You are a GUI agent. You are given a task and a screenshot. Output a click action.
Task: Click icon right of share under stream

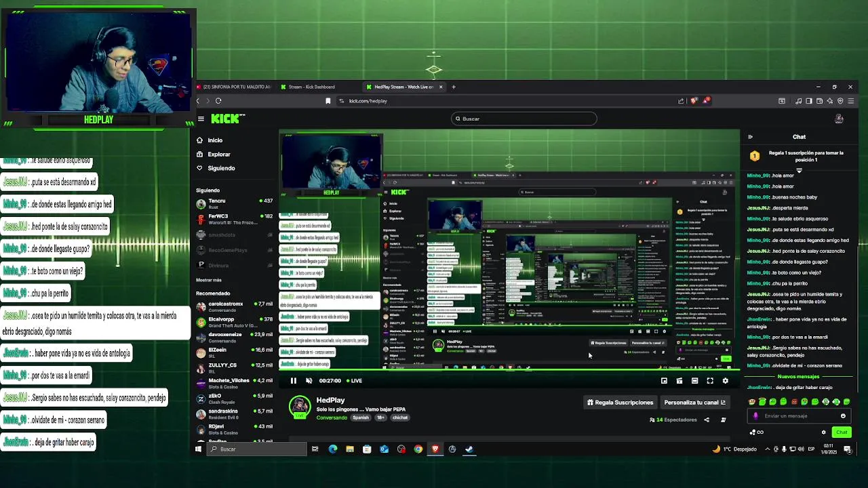click(x=723, y=420)
